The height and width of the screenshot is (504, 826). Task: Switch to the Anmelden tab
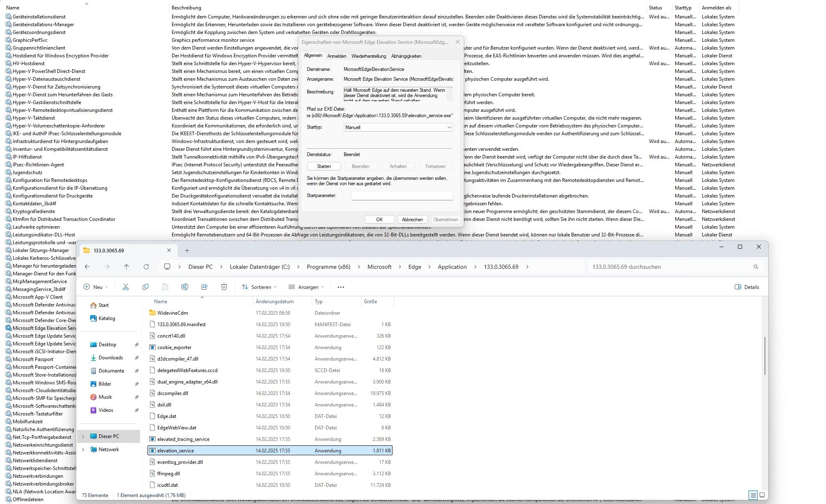337,56
